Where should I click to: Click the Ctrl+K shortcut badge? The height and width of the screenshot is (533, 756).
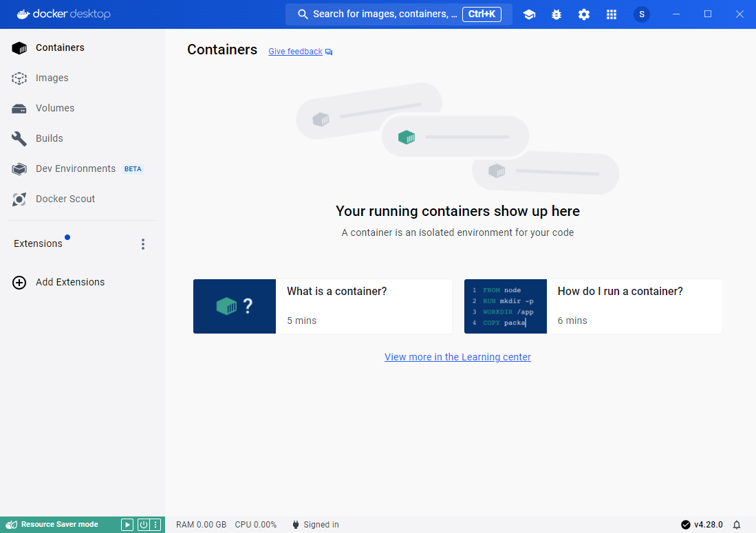pos(482,14)
